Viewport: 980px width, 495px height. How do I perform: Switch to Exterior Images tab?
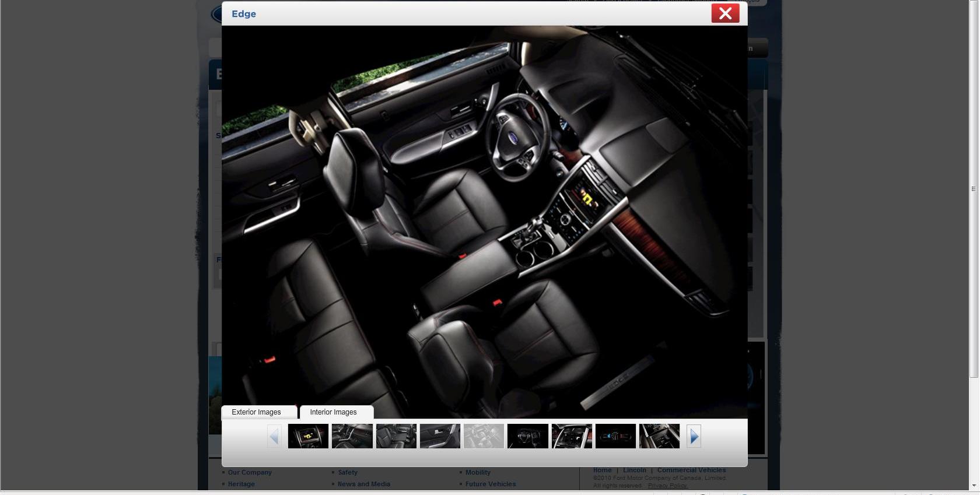click(257, 412)
